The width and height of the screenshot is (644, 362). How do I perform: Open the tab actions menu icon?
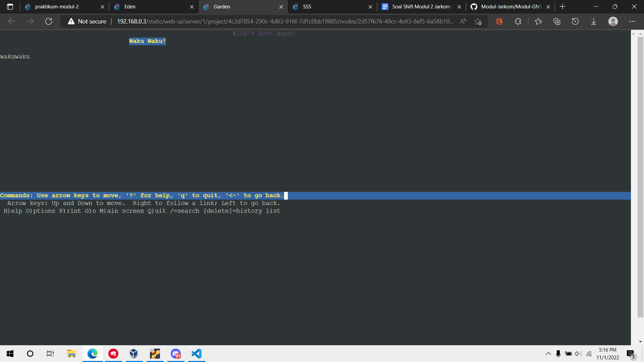(x=10, y=7)
